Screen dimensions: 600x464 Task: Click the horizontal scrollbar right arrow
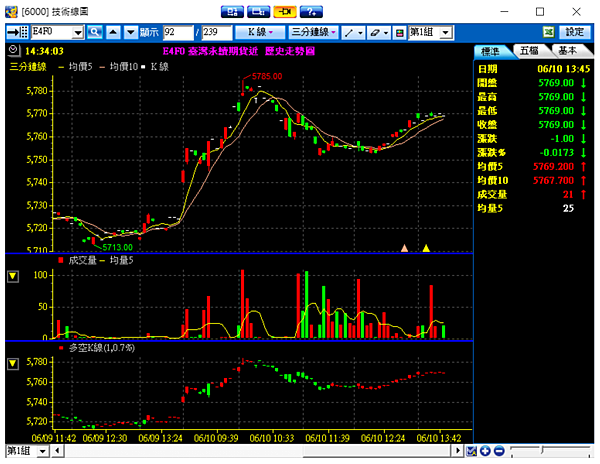(x=458, y=451)
